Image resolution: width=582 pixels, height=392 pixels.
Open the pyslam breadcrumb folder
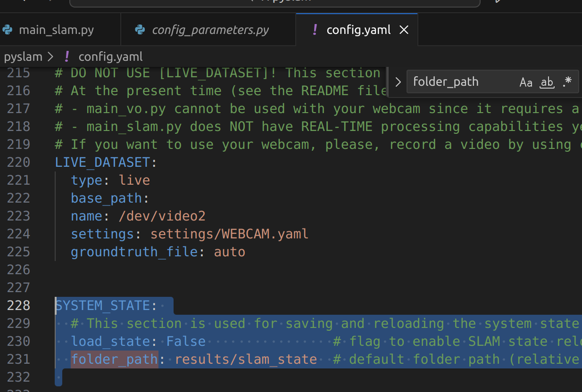(23, 57)
